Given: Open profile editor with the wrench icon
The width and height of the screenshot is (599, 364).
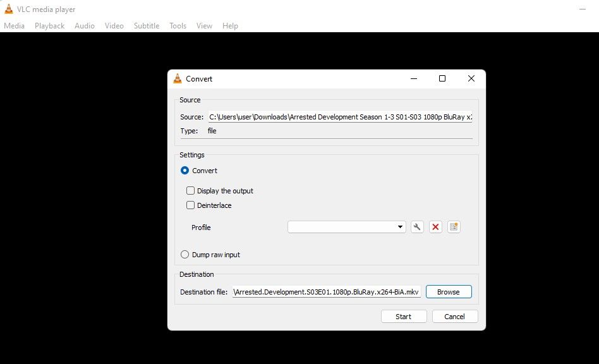Looking at the screenshot, I should [417, 226].
